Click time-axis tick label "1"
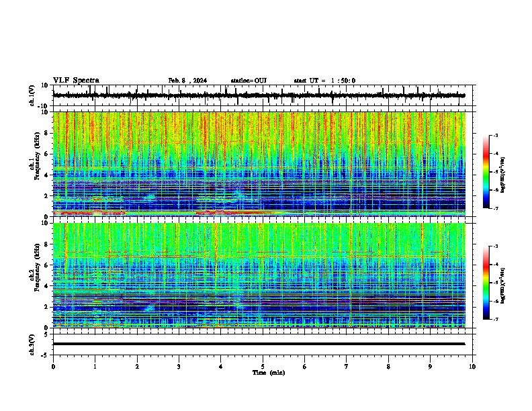The width and height of the screenshot is (532, 411). pyautogui.click(x=95, y=367)
